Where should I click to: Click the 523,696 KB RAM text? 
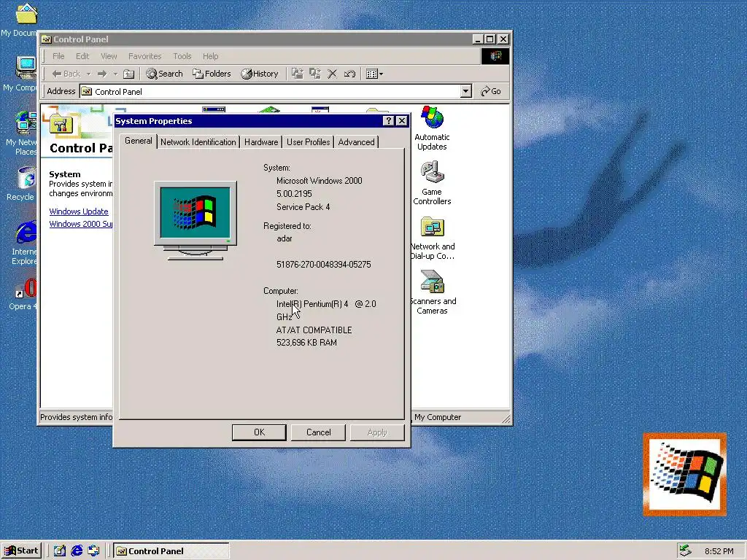tap(306, 343)
